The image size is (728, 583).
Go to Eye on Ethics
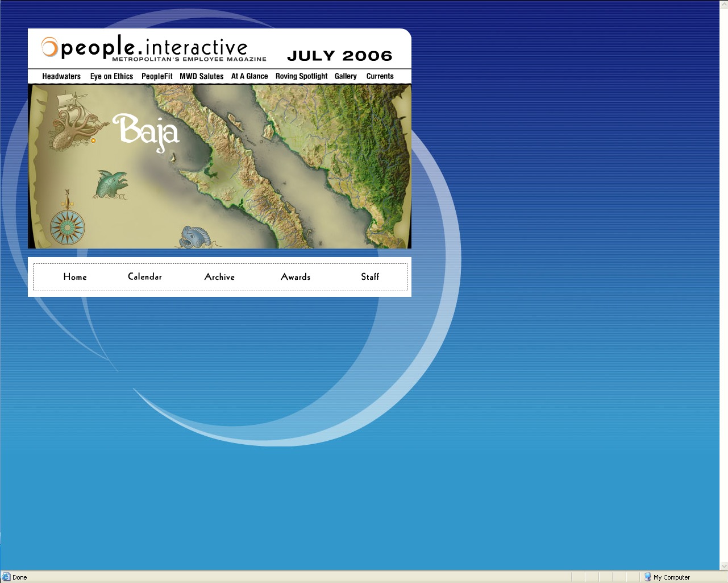111,76
